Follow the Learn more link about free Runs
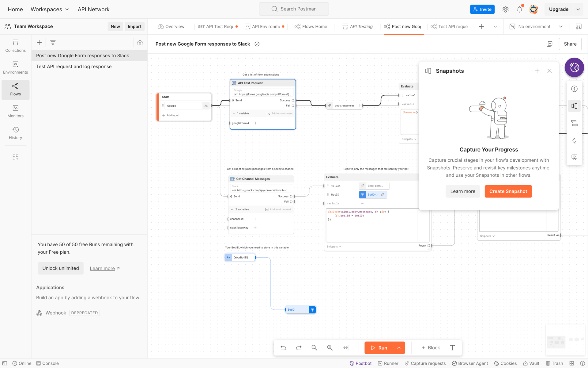 click(x=105, y=268)
